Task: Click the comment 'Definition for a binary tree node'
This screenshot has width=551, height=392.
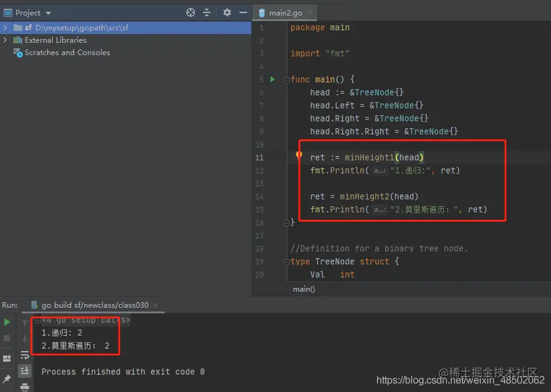Action: click(x=379, y=248)
